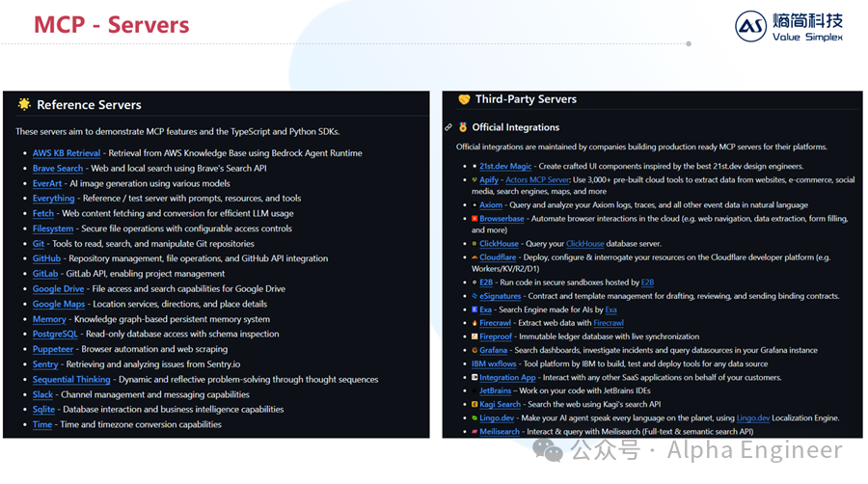Screen dimensions: 868x484
Task: Click the handshake icon beside Third-Party Servers
Action: pyautogui.click(x=464, y=99)
